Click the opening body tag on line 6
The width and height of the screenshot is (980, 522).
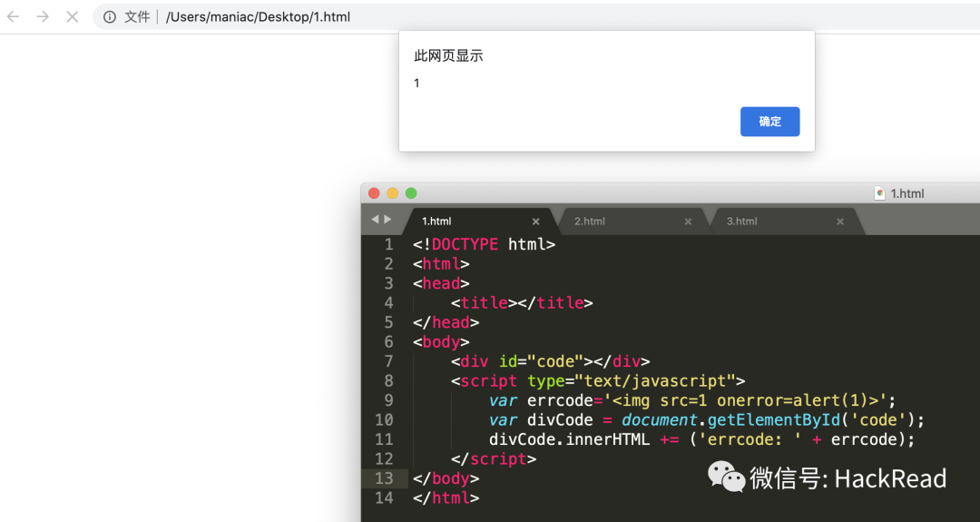441,342
